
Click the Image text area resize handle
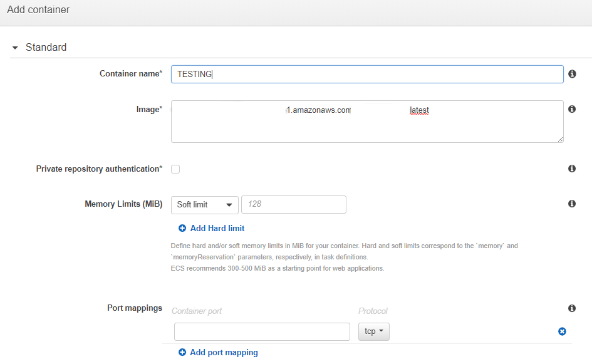click(559, 139)
